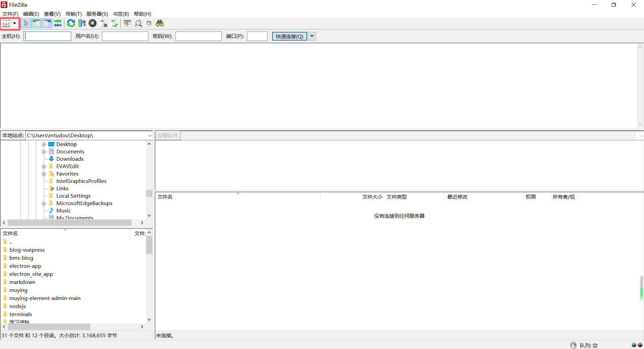Toggle the transfer queue display

58,23
